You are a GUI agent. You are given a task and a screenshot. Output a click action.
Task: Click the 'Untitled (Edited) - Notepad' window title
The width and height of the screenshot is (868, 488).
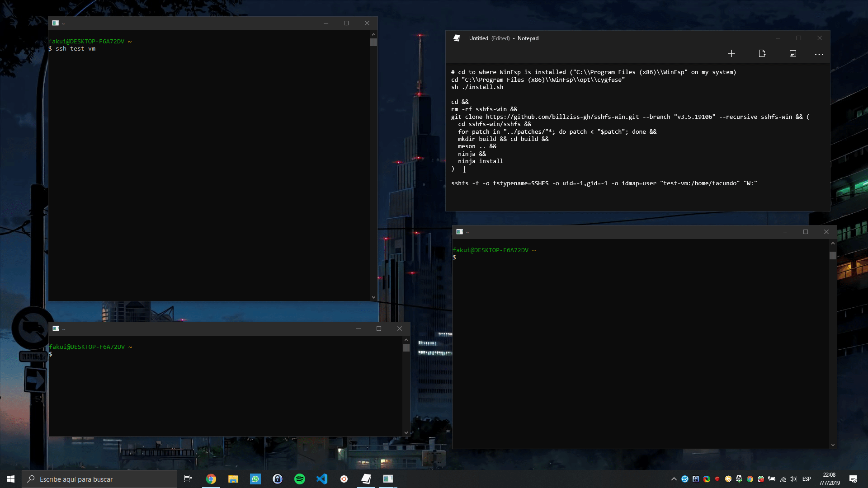pyautogui.click(x=504, y=38)
